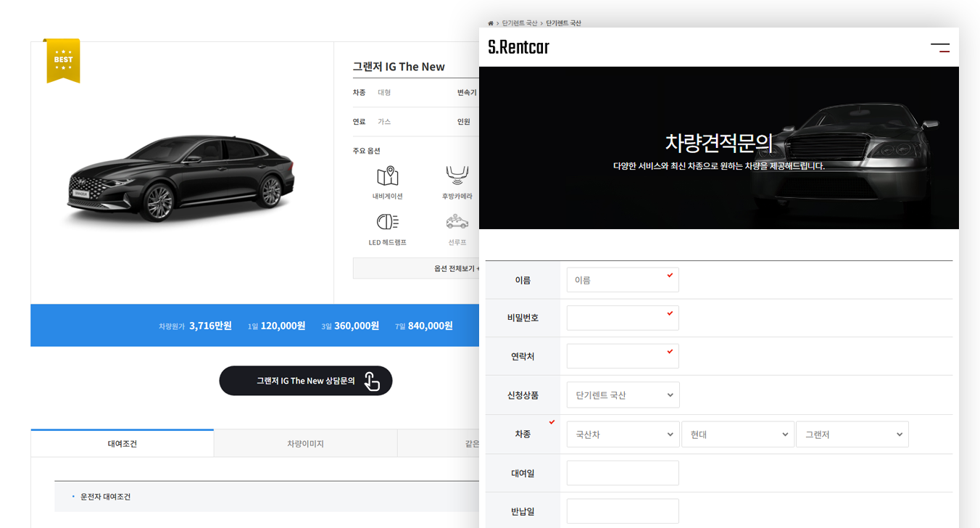Click the 선루프 sunroof car icon
This screenshot has width=980, height=528.
[457, 222]
